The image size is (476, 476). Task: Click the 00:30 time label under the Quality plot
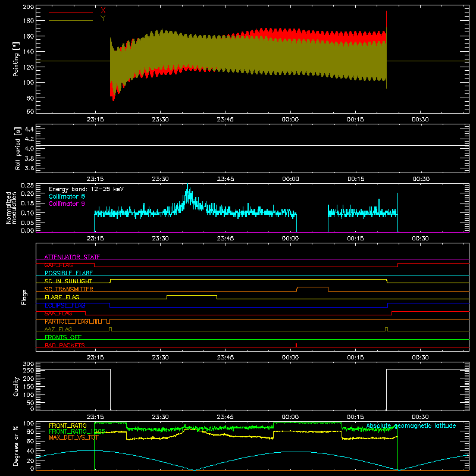pos(420,417)
